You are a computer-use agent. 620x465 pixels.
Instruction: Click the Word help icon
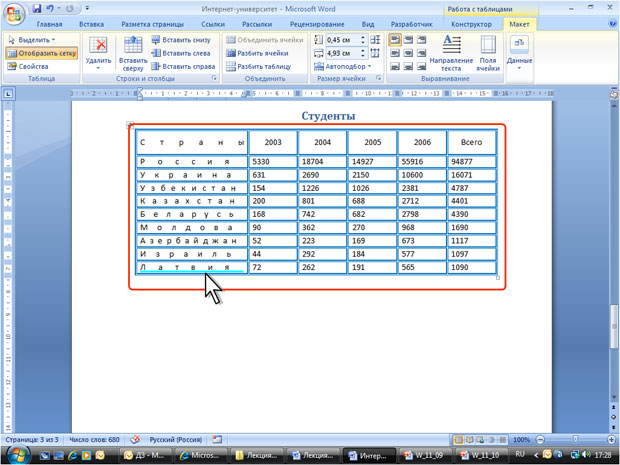613,24
